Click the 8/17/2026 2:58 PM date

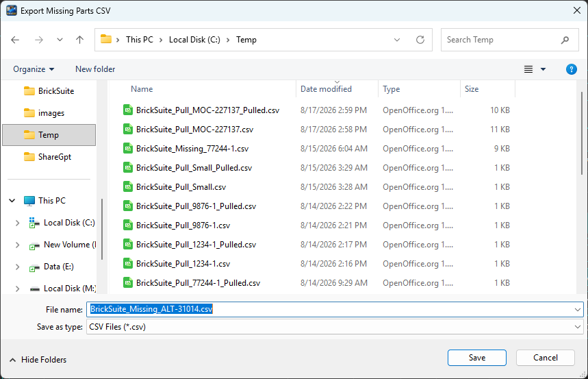tap(333, 130)
